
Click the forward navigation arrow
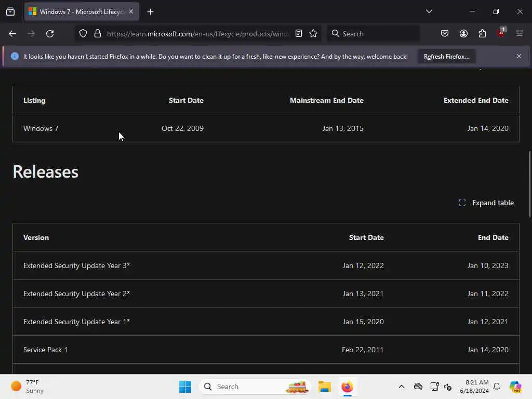[x=31, y=34]
